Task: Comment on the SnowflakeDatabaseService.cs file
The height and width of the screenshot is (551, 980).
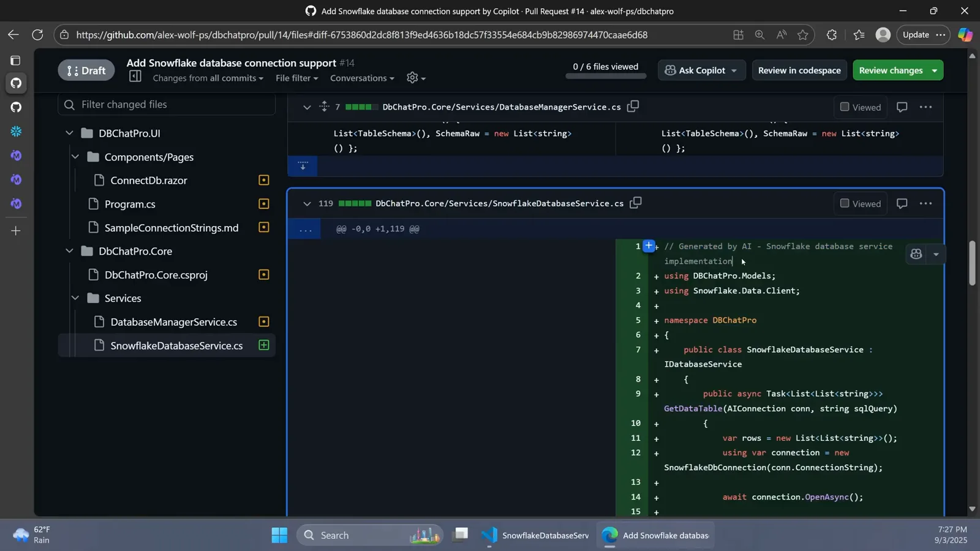Action: [x=902, y=203]
